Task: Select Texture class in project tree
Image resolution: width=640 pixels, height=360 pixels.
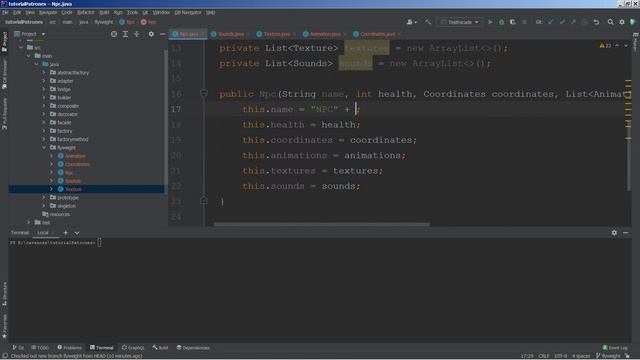Action: (73, 189)
